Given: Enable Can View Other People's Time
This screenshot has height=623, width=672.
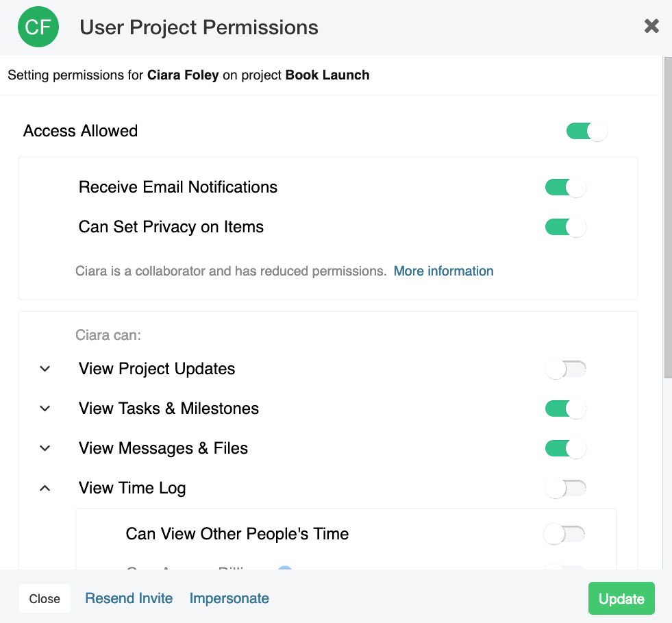Looking at the screenshot, I should coord(564,535).
